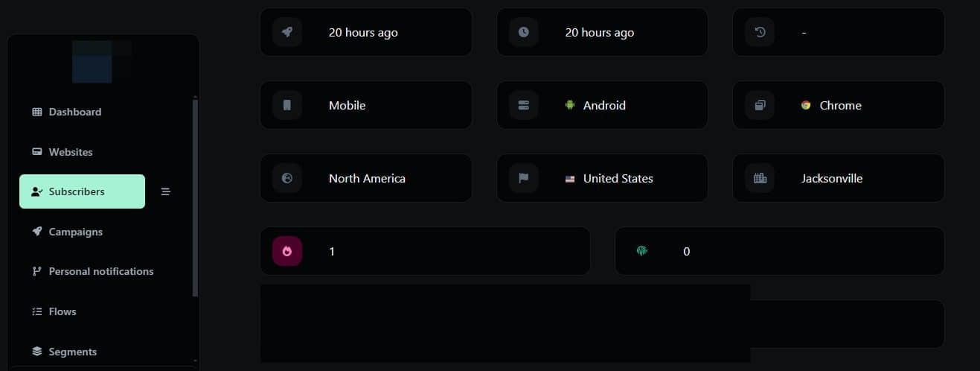Navigate to Personal notifications

pos(100,271)
